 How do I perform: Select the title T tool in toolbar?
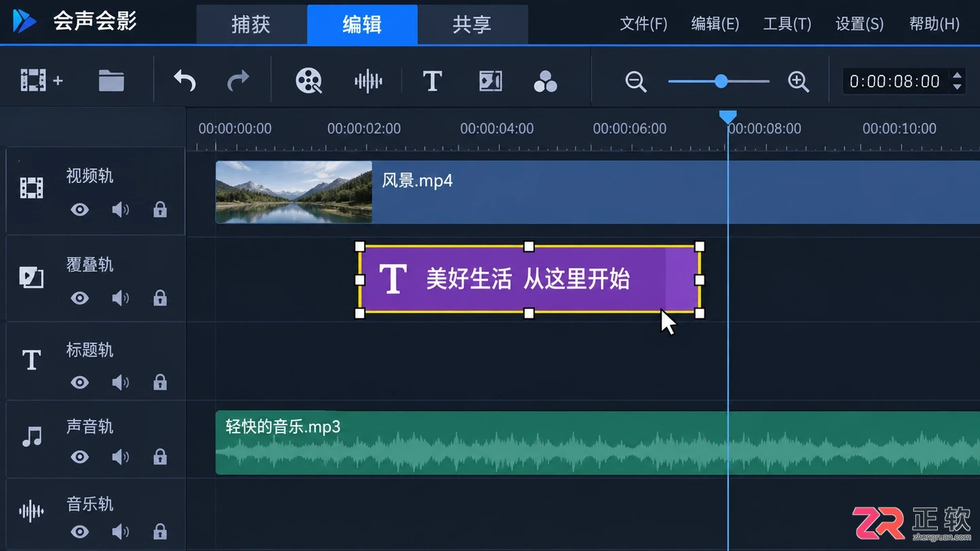tap(432, 81)
